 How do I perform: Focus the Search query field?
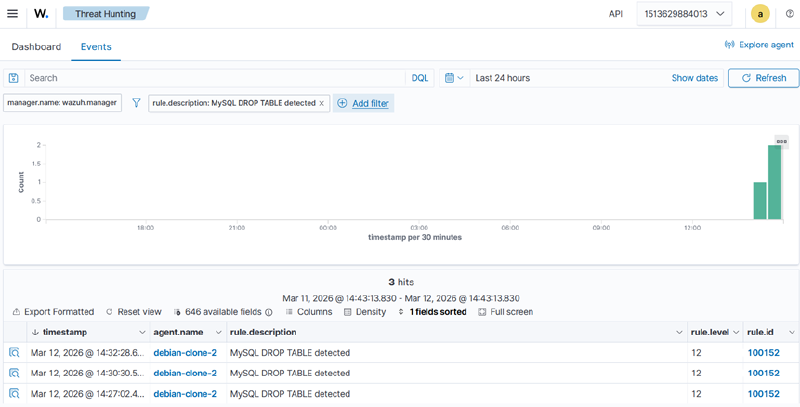(x=214, y=78)
